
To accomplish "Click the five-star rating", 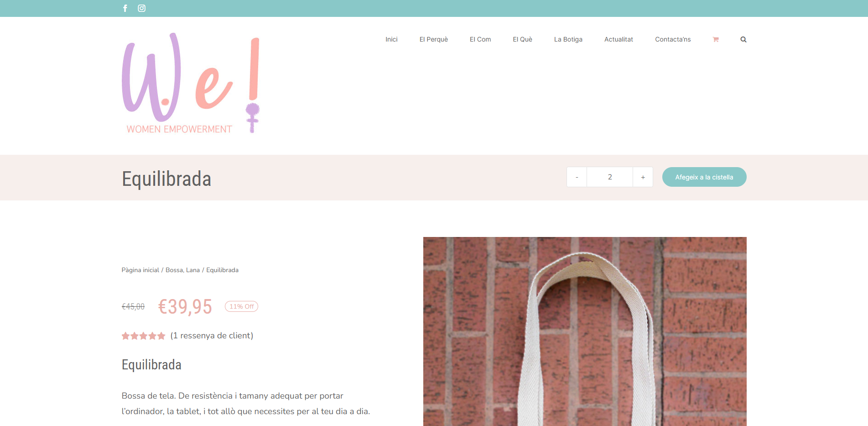I will point(143,336).
